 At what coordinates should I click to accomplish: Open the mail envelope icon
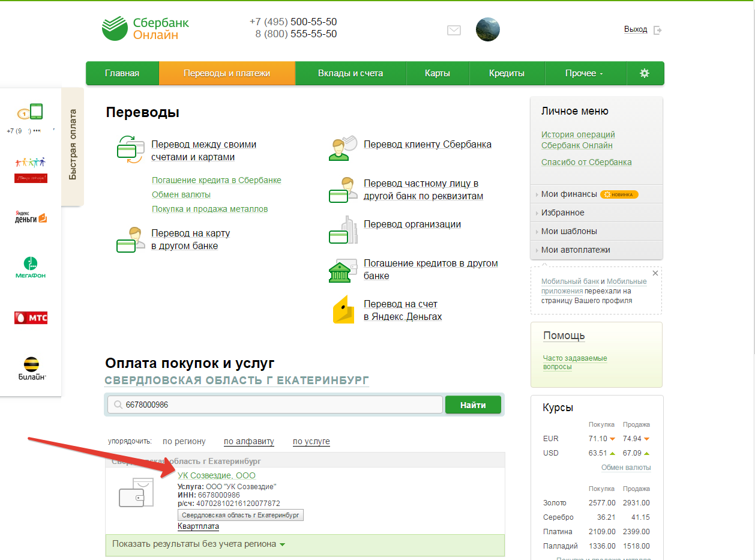coord(454,29)
